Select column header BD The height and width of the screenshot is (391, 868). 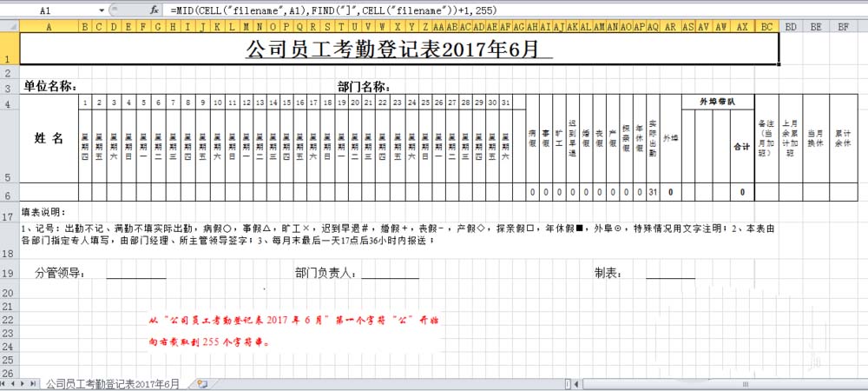click(791, 26)
